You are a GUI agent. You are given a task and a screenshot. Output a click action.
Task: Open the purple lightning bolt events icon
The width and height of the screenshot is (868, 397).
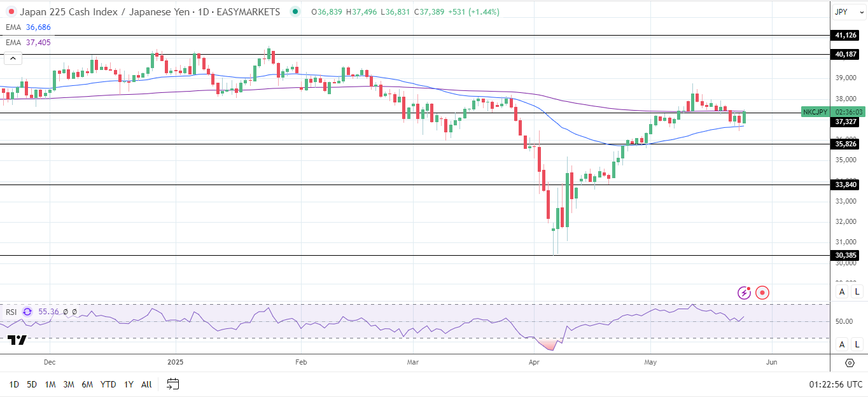(x=745, y=293)
